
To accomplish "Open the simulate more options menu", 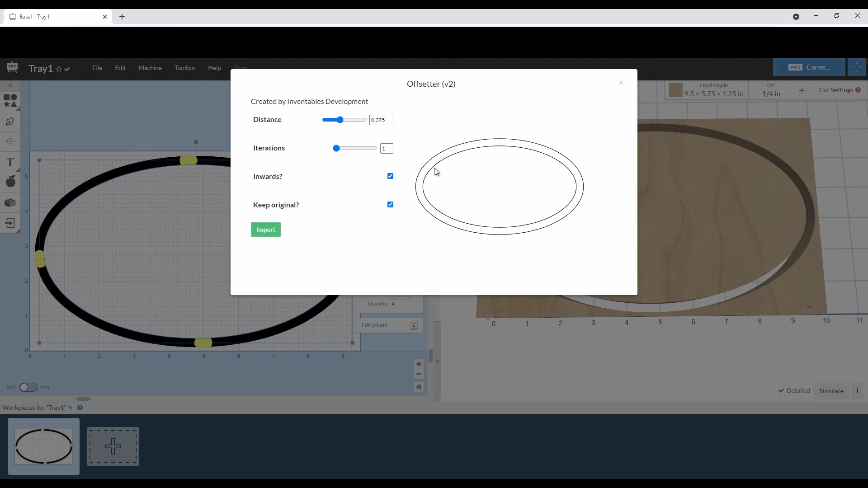I will tap(857, 391).
